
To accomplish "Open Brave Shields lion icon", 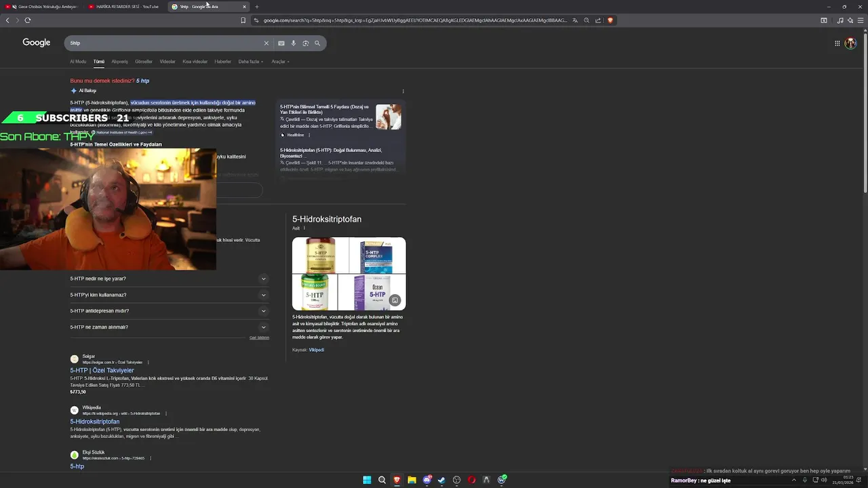I will (x=610, y=20).
